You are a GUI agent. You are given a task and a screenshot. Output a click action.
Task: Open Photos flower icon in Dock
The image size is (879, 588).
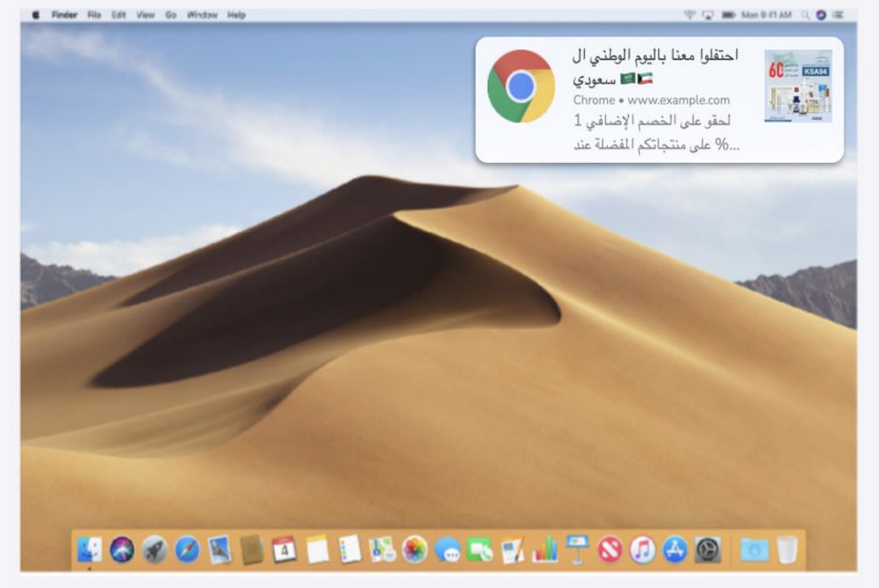tap(415, 549)
